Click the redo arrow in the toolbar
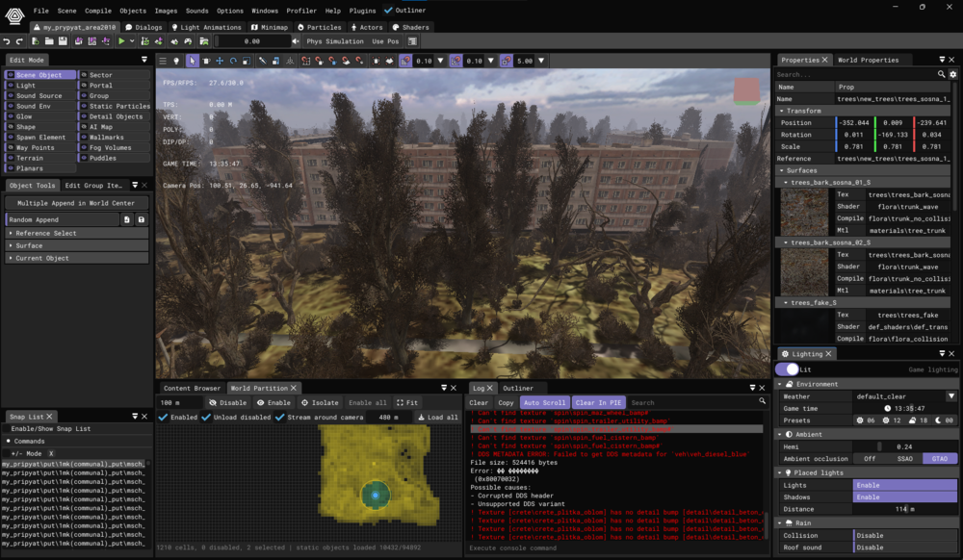The width and height of the screenshot is (963, 560). [19, 41]
